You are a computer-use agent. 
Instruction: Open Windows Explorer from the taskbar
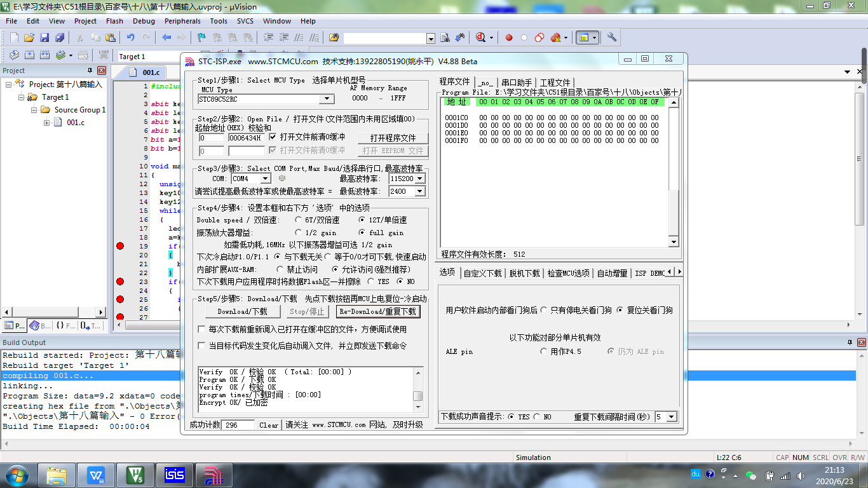point(57,475)
